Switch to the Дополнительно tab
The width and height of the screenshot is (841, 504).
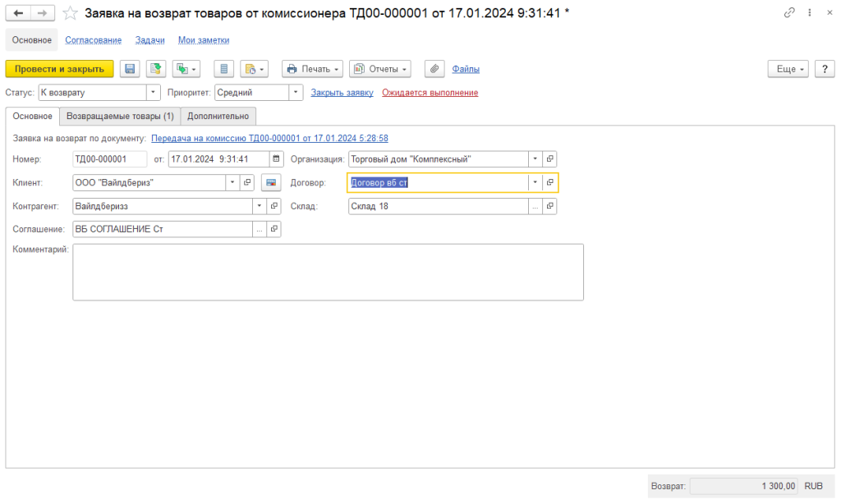point(218,116)
